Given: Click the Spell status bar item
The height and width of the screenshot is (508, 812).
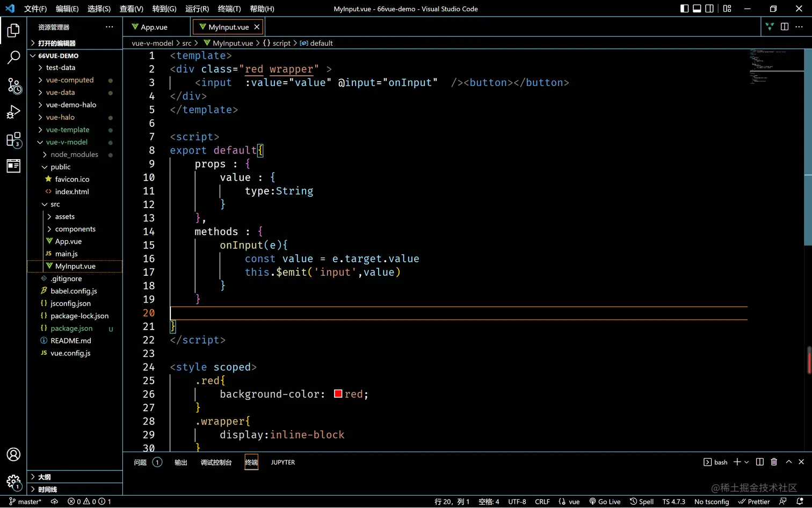Looking at the screenshot, I should tap(642, 502).
